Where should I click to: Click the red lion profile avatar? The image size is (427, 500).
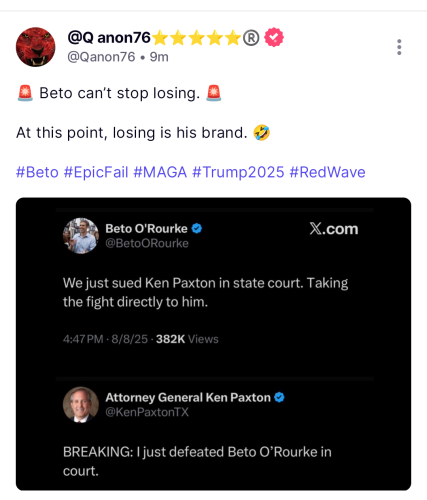[x=36, y=47]
